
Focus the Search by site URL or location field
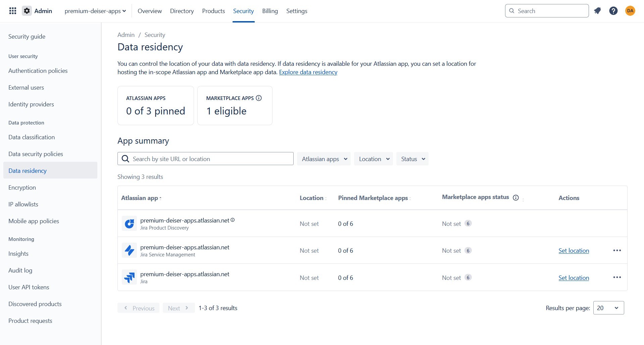[x=205, y=159]
